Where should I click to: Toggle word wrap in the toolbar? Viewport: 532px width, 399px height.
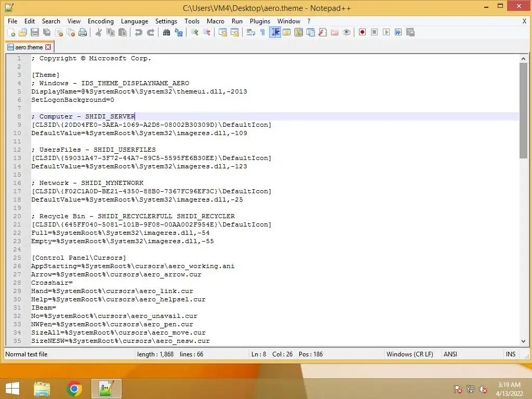tap(251, 32)
